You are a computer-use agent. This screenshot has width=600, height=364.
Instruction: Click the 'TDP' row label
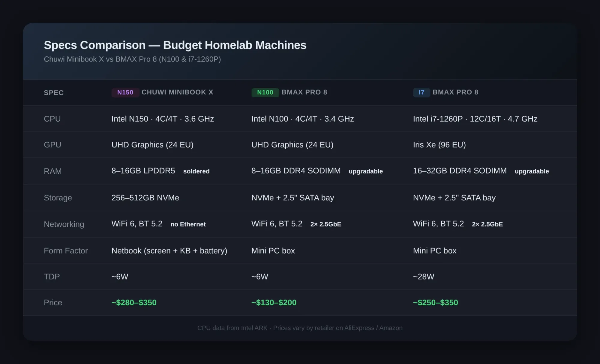pos(52,277)
